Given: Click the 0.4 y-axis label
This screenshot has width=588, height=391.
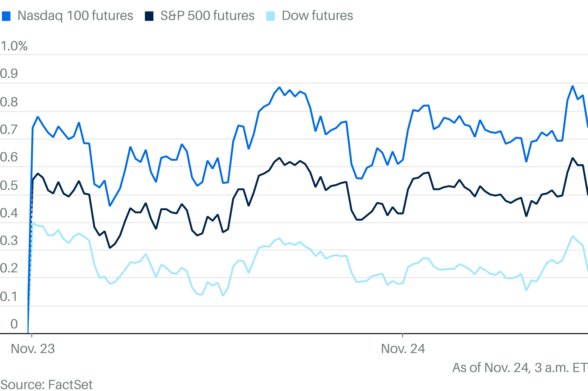Looking at the screenshot, I should coord(9,213).
